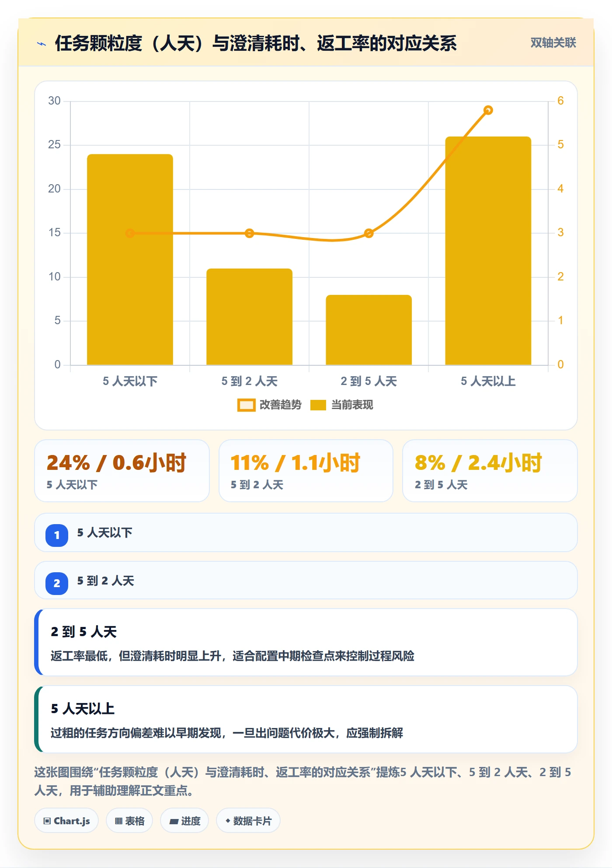612x868 pixels.
Task: Click the text 返工率最低，但澄清耗时明显上升
Action: click(x=136, y=656)
